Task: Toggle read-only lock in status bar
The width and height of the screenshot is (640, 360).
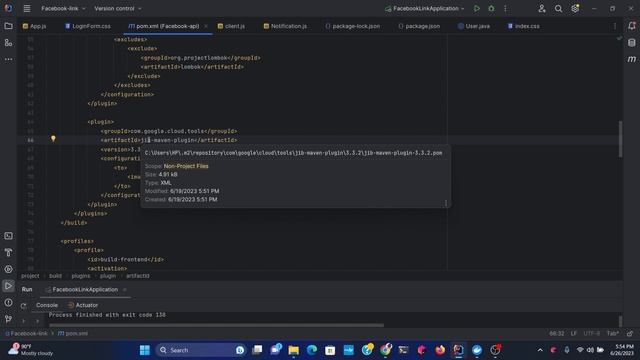Action: (x=630, y=333)
